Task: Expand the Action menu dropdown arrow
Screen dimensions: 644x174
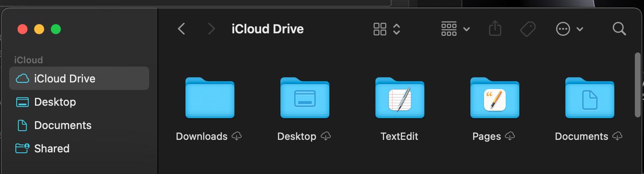Action: [579, 29]
